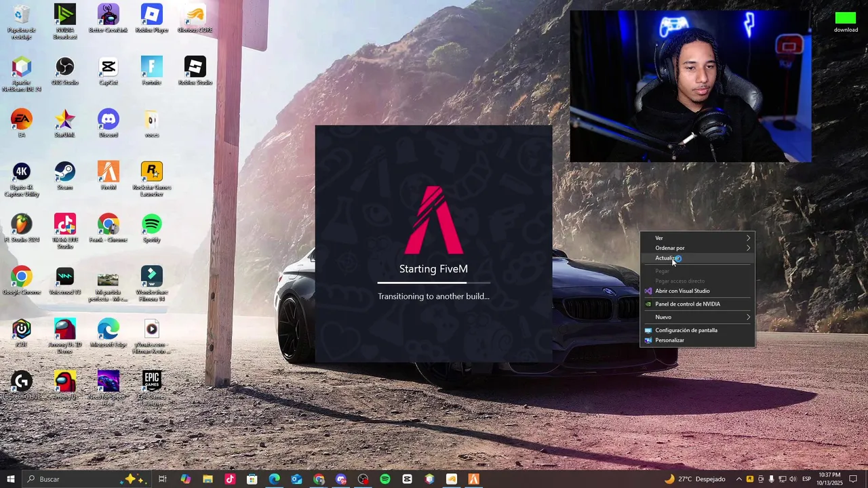Open the volume control in system tray

click(x=793, y=479)
